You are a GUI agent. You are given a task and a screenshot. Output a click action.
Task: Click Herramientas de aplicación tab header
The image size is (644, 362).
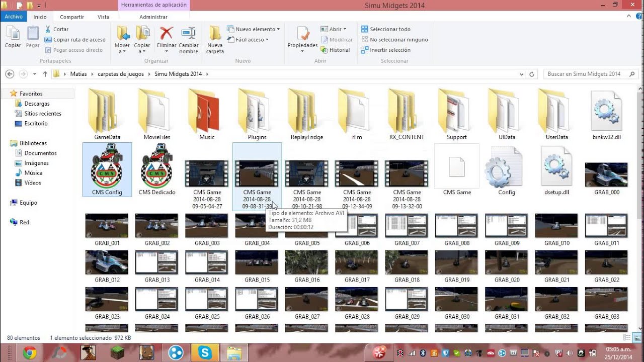[x=154, y=5]
